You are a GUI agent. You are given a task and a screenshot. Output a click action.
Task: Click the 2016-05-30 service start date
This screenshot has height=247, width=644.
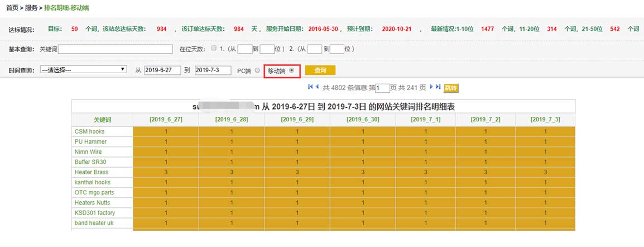[323, 29]
